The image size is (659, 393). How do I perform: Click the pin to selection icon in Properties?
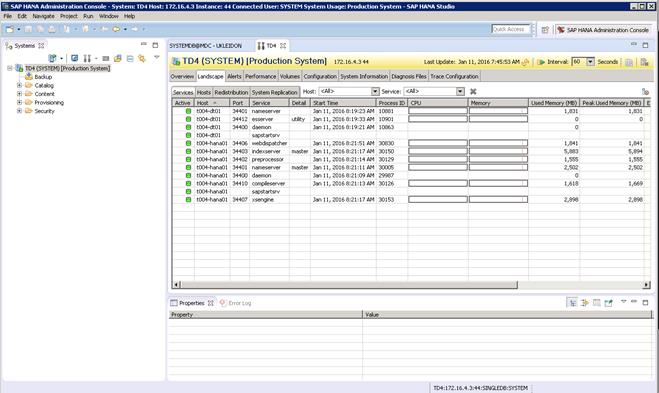pos(608,303)
